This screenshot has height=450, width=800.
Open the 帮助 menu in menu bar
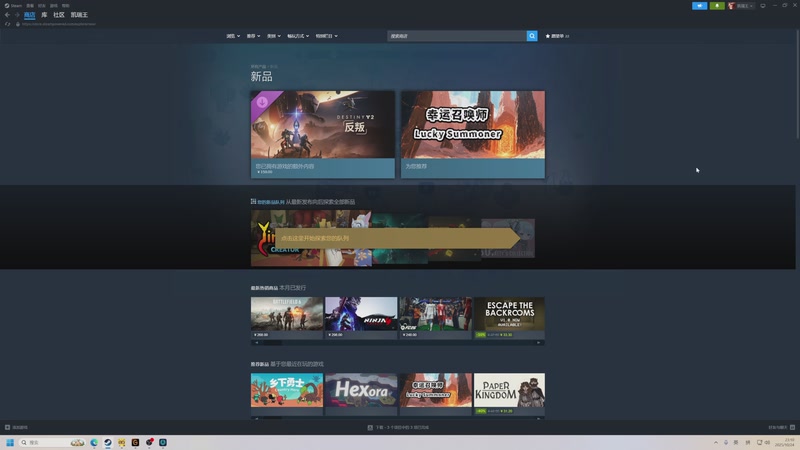65,6
